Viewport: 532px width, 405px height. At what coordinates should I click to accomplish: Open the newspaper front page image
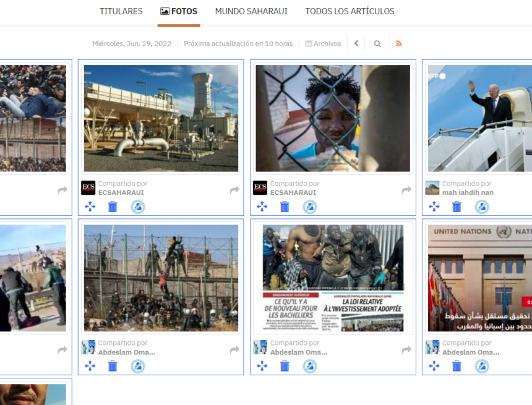(333, 278)
